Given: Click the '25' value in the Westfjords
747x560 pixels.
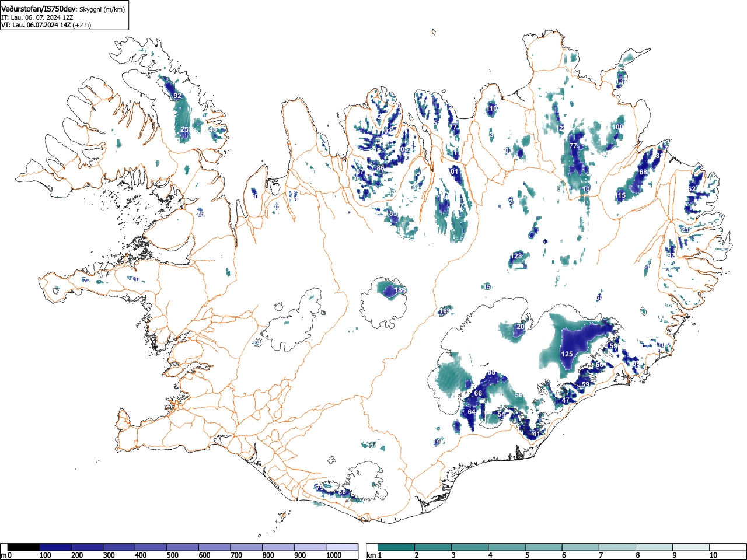Looking at the screenshot, I should [x=184, y=129].
